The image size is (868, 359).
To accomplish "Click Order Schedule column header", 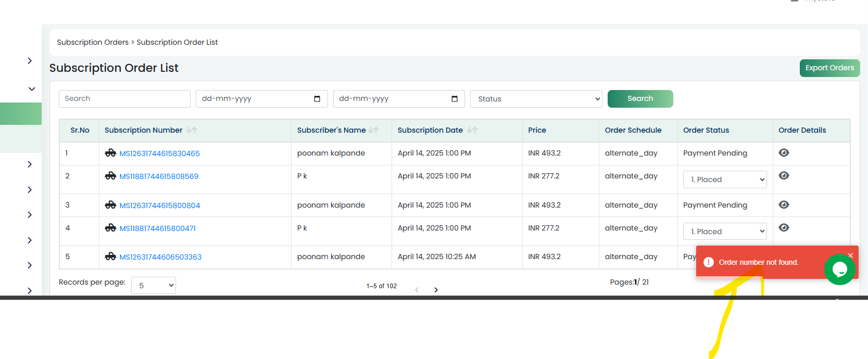I will [633, 130].
